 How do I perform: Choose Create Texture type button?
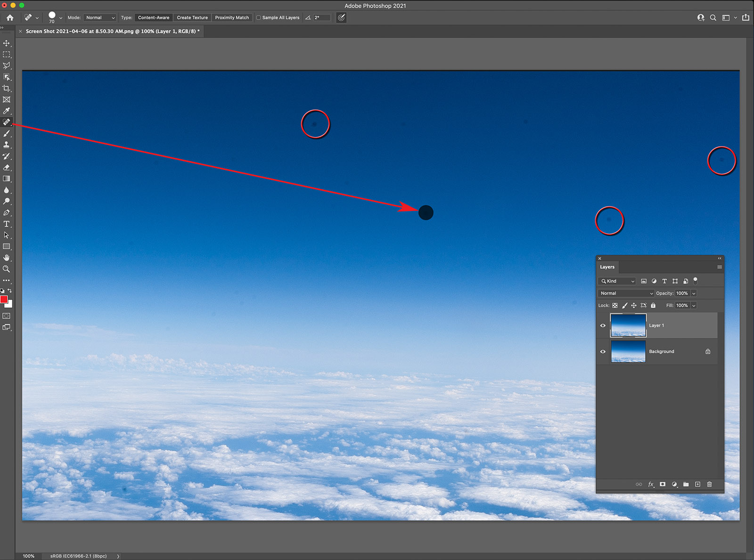point(192,18)
